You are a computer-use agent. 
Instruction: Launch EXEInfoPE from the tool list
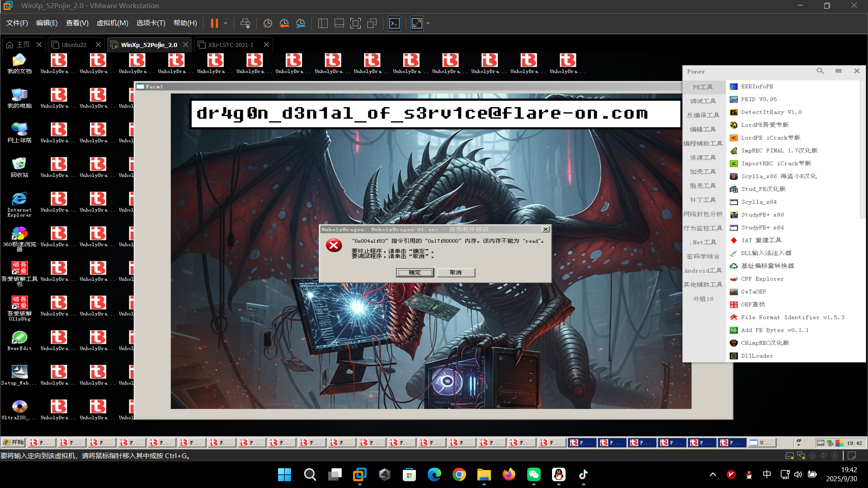757,86
